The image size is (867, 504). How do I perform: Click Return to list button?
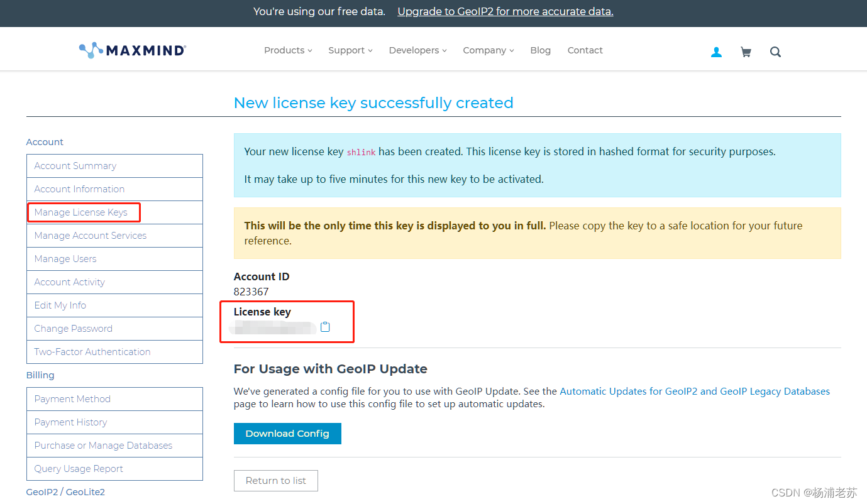click(275, 481)
